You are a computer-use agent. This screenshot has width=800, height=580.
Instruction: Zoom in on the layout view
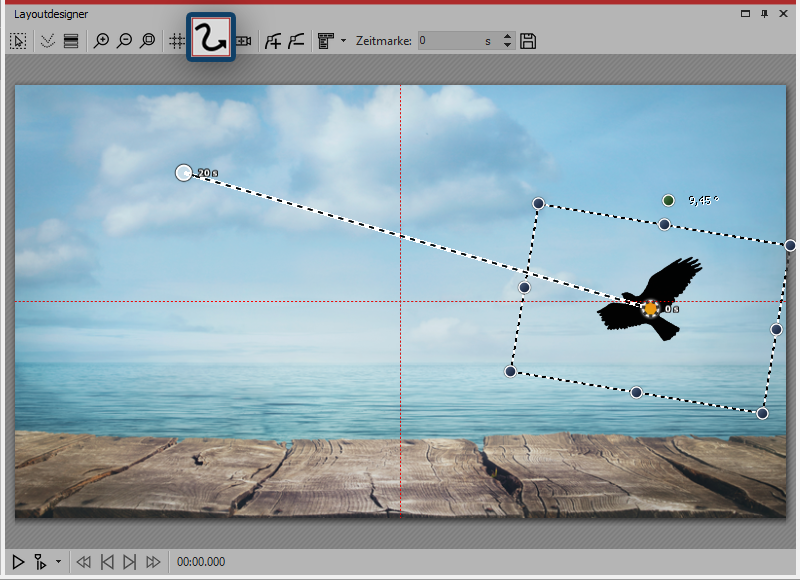point(101,41)
